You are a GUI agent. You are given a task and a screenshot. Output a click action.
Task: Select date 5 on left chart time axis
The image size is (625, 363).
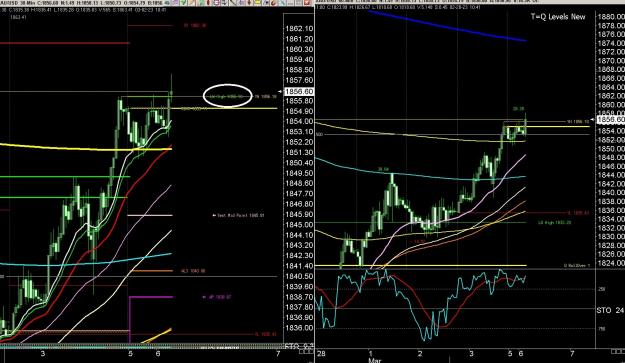[x=130, y=354]
